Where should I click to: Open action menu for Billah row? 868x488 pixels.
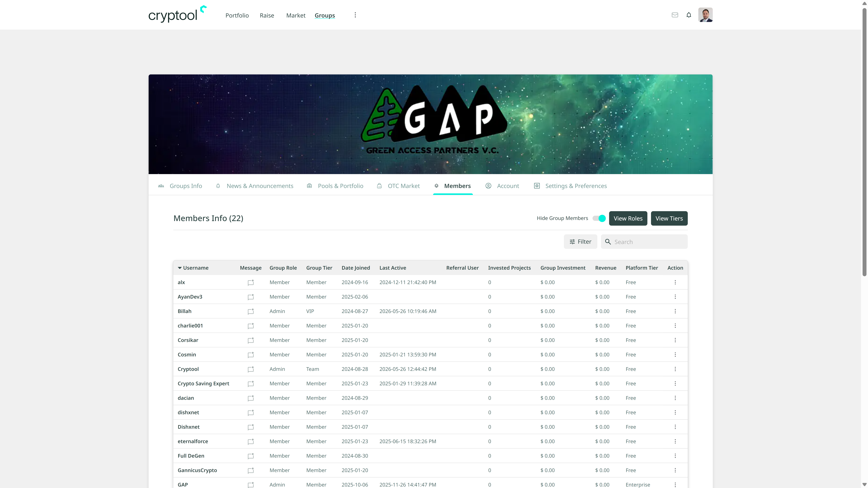pos(675,311)
